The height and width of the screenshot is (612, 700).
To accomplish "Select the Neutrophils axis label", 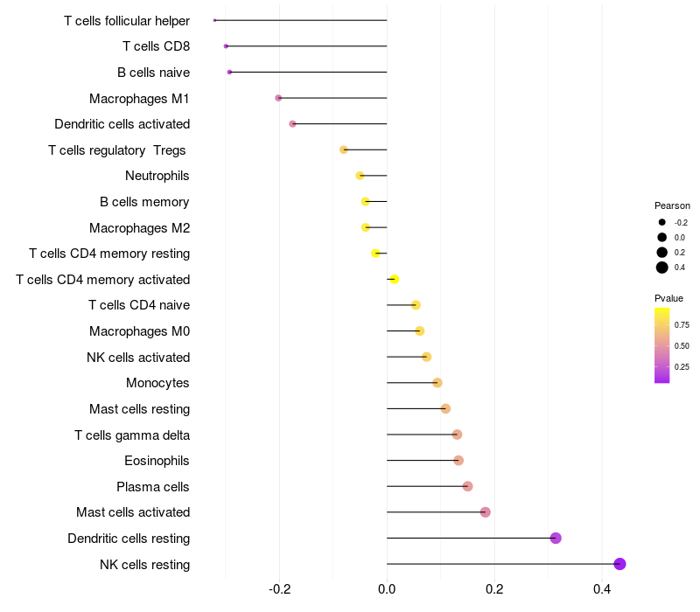I will 157,176.
